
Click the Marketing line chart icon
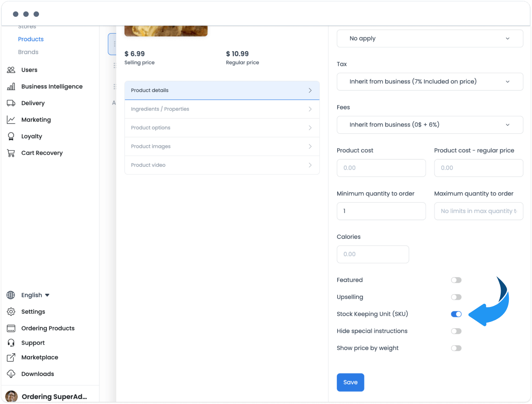(11, 120)
